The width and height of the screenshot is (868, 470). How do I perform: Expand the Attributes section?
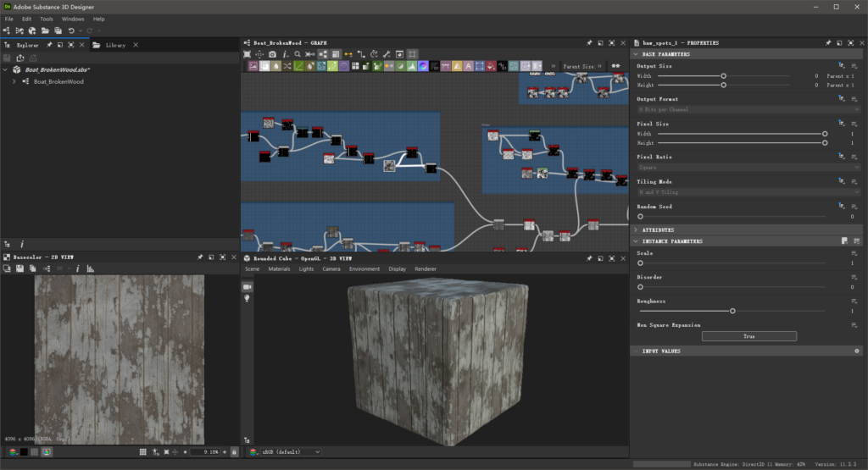point(636,229)
